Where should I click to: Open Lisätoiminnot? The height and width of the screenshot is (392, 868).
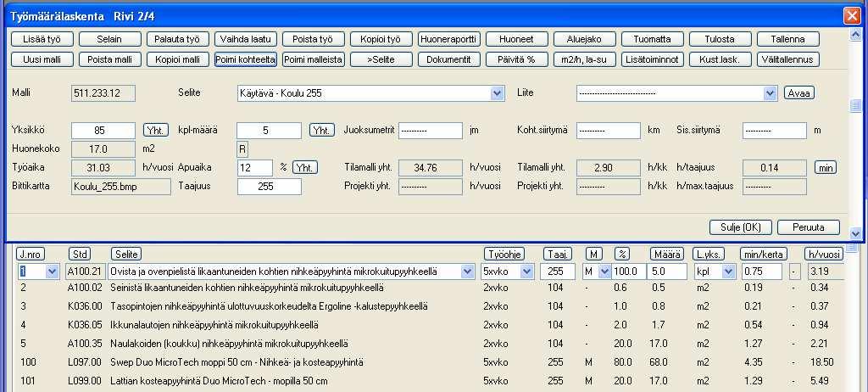click(652, 59)
